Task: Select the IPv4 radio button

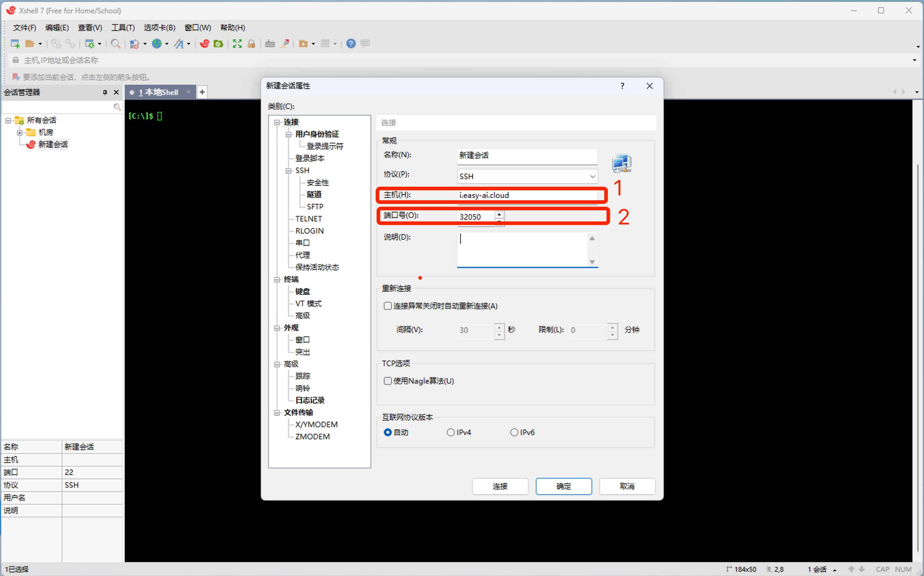Action: coord(450,432)
